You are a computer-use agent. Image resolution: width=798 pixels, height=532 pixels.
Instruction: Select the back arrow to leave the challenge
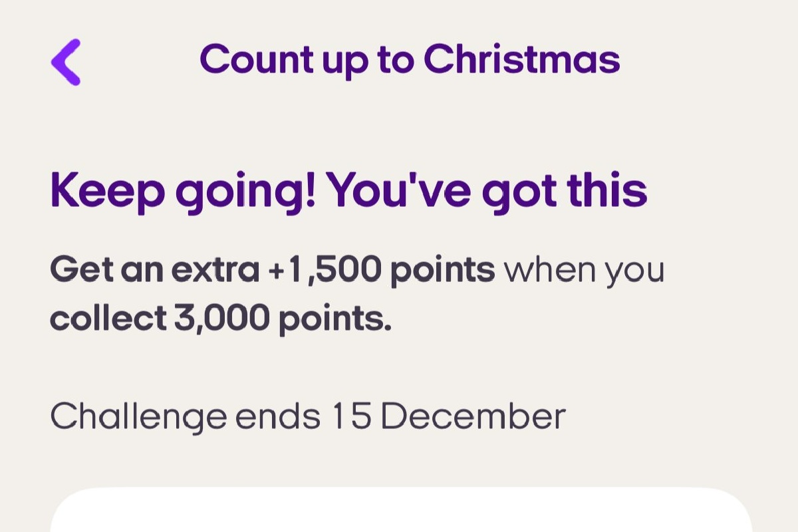pyautogui.click(x=64, y=60)
